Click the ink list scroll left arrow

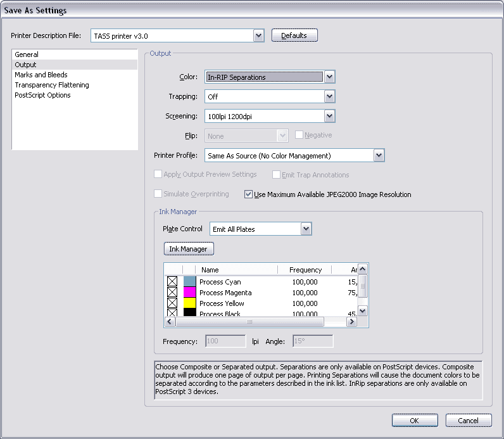tap(170, 321)
